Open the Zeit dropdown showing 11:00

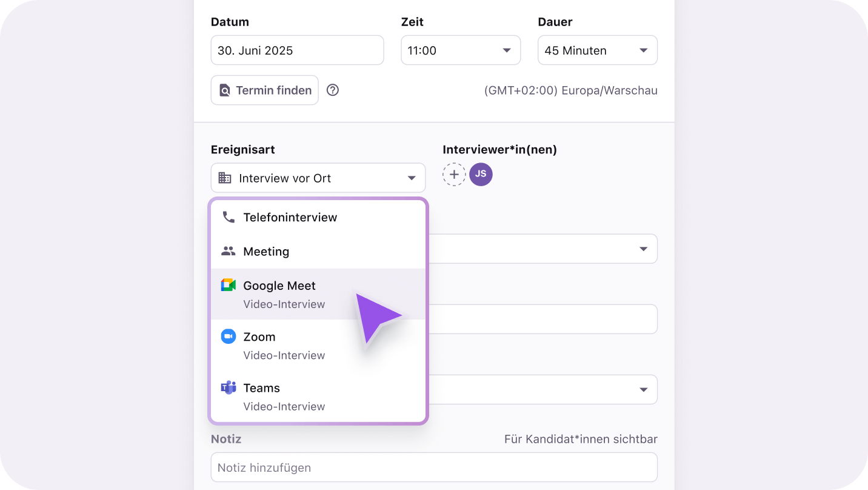point(461,50)
